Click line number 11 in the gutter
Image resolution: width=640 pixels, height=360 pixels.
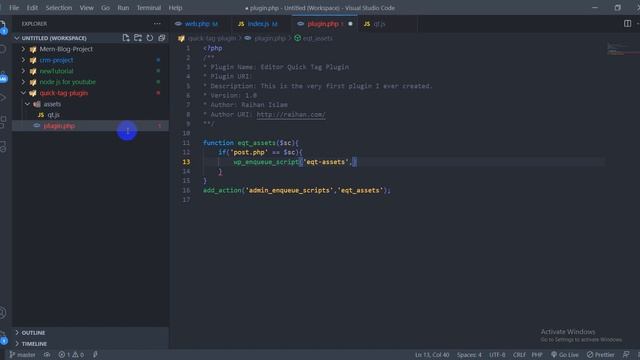pos(186,143)
